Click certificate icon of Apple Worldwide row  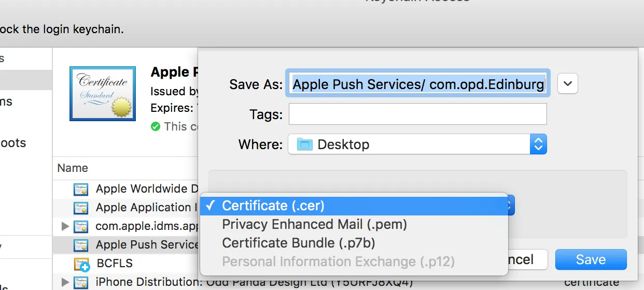80,189
